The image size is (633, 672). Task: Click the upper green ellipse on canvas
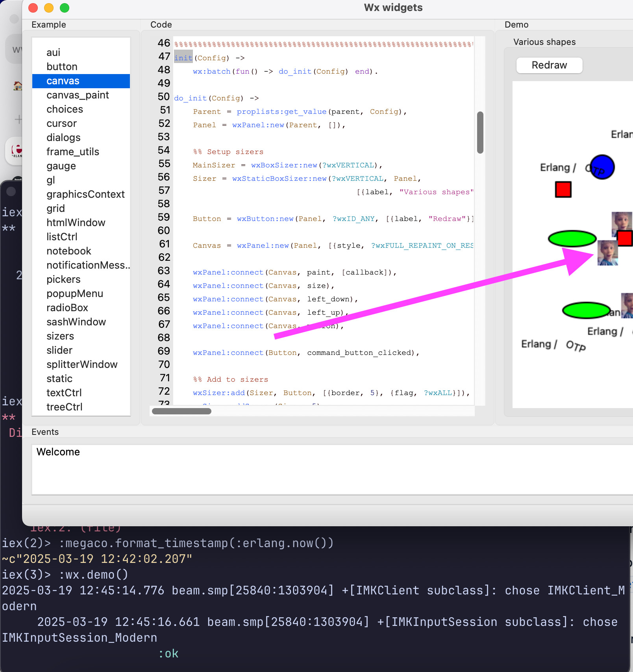click(x=572, y=239)
